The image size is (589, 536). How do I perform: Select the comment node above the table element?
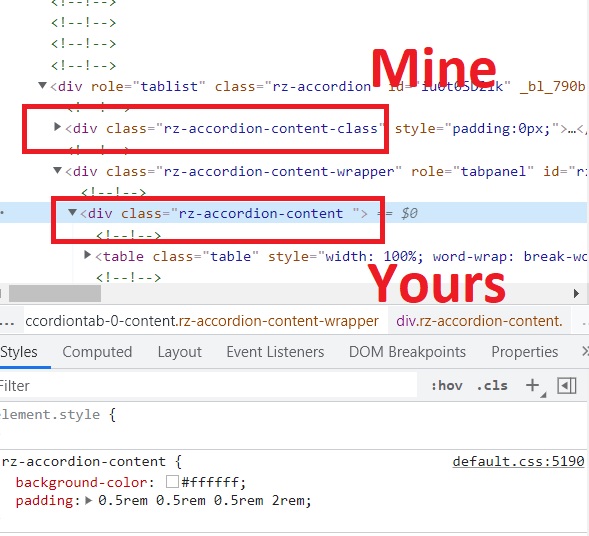[x=128, y=236]
